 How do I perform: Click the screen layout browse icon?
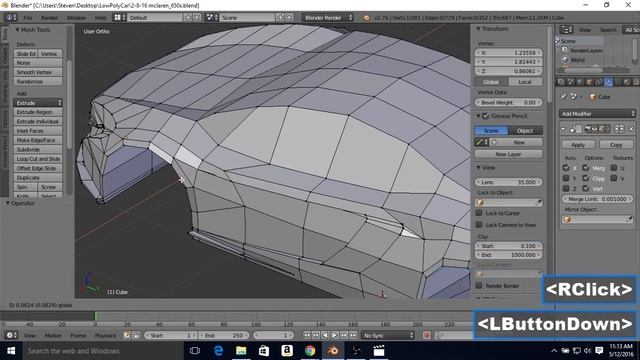(x=119, y=18)
